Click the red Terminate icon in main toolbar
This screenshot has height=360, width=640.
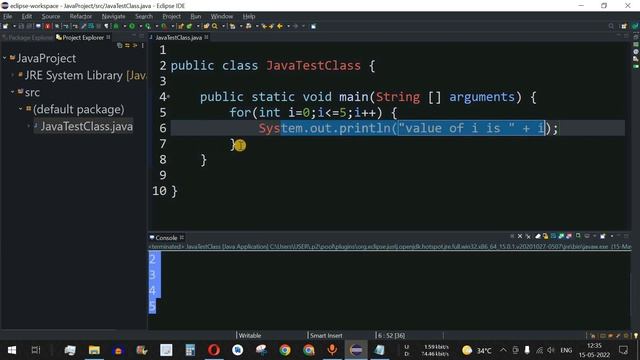47,26
